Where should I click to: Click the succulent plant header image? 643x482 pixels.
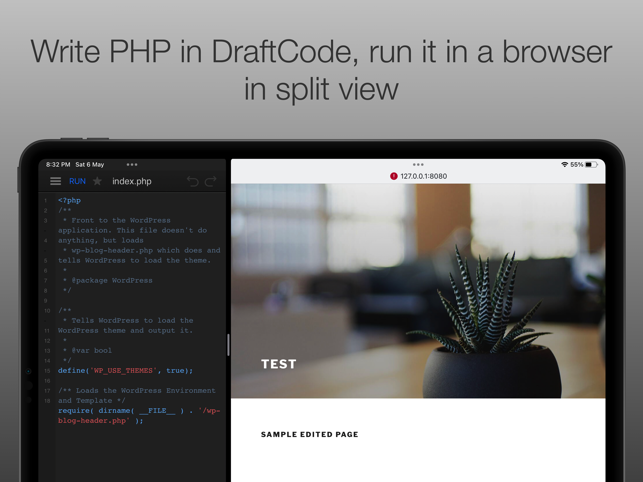pos(418,291)
